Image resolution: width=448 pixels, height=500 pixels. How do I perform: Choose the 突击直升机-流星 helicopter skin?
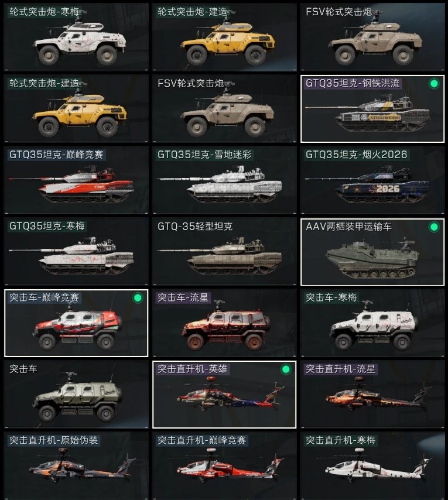[x=372, y=395]
